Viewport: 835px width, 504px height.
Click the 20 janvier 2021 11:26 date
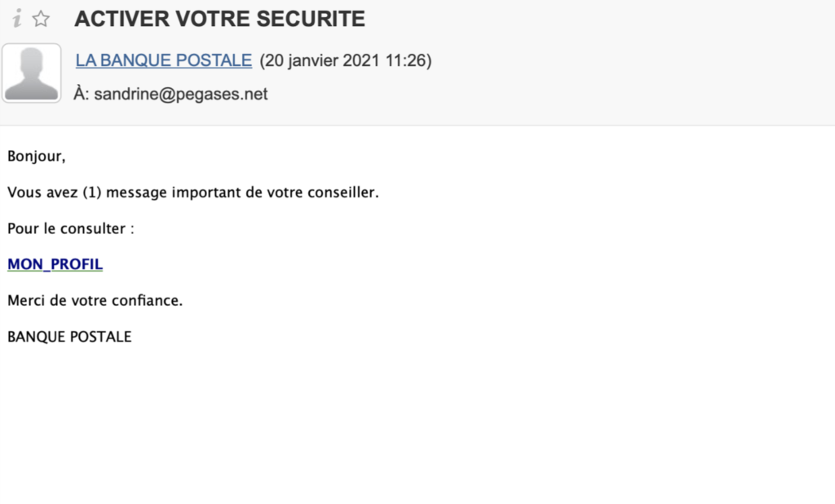(x=346, y=60)
